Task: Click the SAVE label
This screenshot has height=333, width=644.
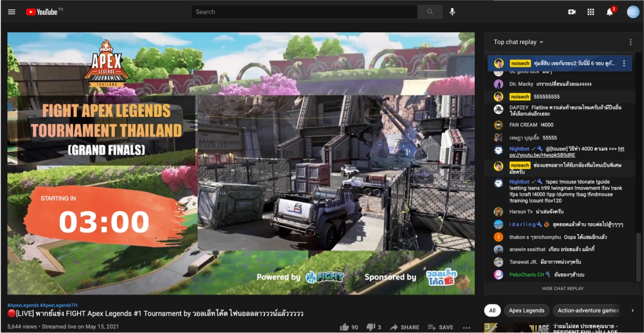Action: click(x=446, y=327)
